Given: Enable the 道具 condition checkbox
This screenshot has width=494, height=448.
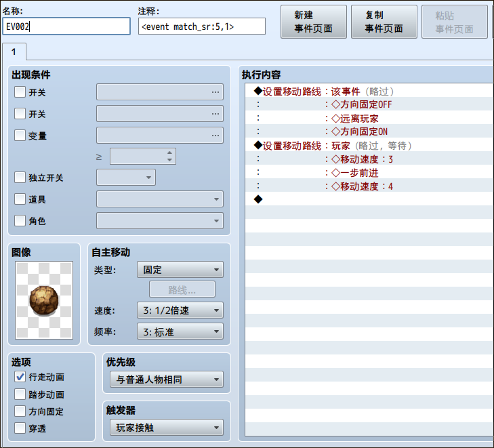Looking at the screenshot, I should click(20, 199).
